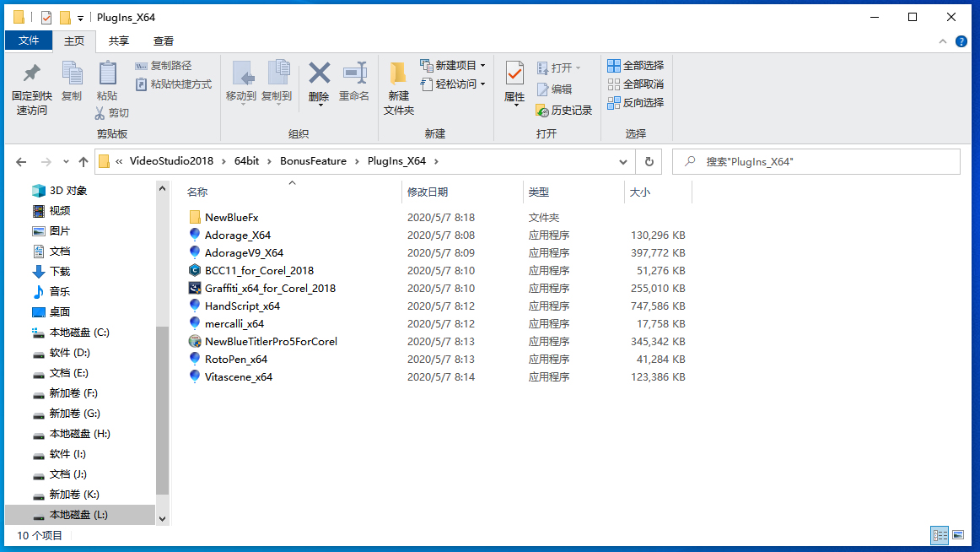Click the 粘贴 paste clipboard icon
The height and width of the screenshot is (552, 980).
107,73
